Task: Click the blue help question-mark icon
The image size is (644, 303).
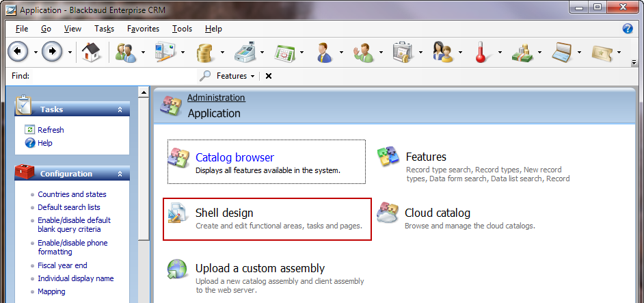Action: (x=628, y=28)
